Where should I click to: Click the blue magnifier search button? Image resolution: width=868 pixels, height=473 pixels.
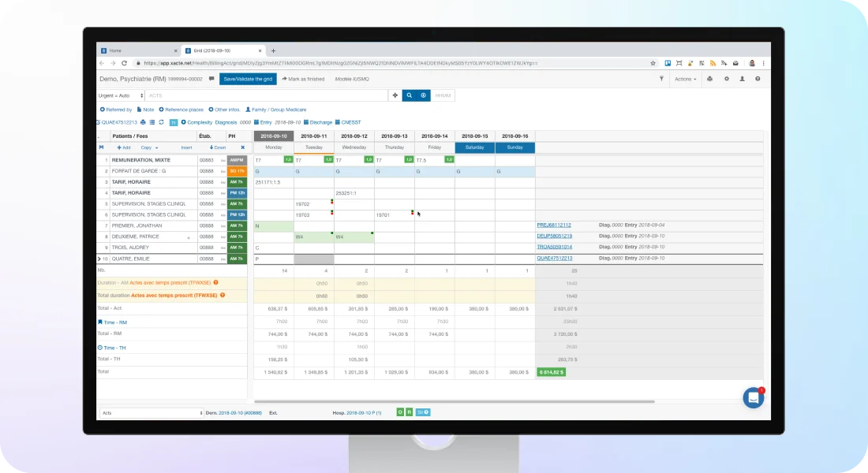tap(409, 95)
